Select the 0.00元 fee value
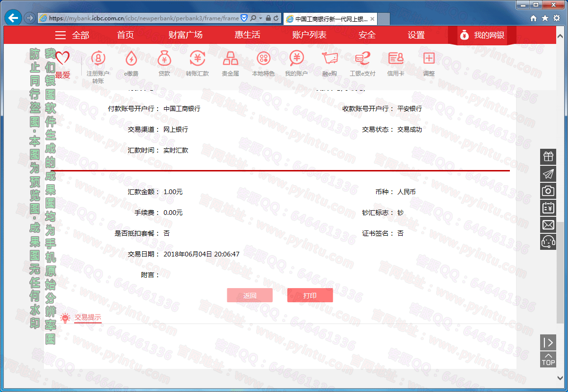Image resolution: width=568 pixels, height=392 pixels. point(173,213)
